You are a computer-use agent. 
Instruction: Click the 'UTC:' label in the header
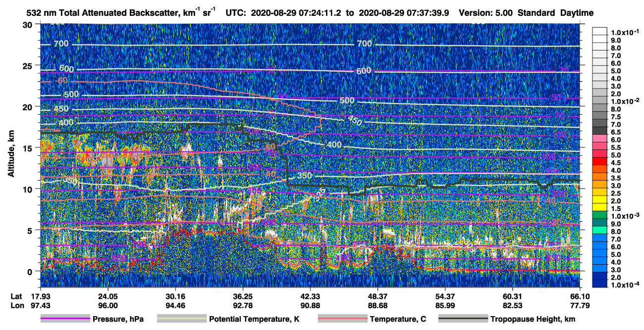pyautogui.click(x=237, y=13)
